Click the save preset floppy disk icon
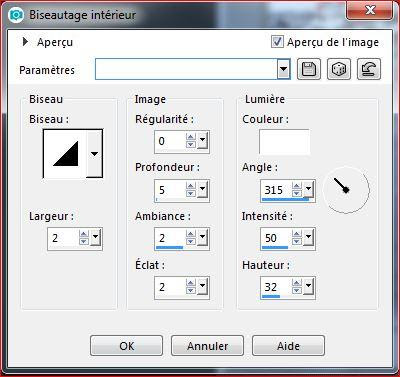Image resolution: width=400 pixels, height=377 pixels. pyautogui.click(x=309, y=69)
